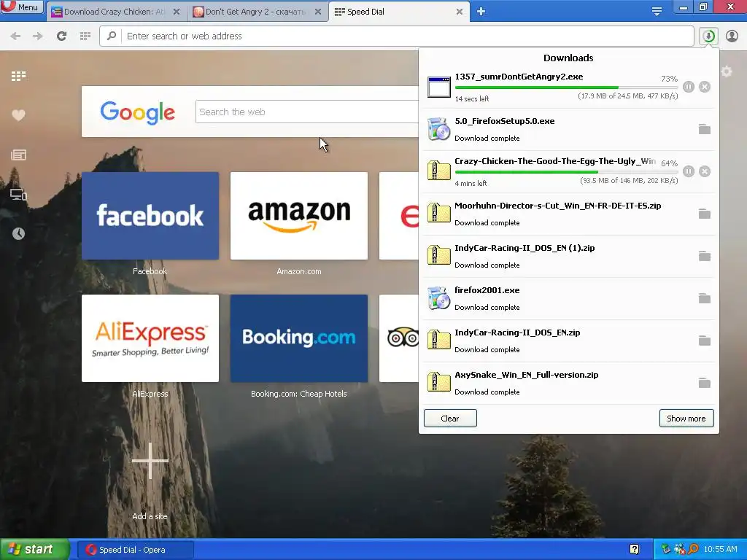The width and height of the screenshot is (747, 560).
Task: Open the Amazon speed dial tile
Action: (x=298, y=216)
